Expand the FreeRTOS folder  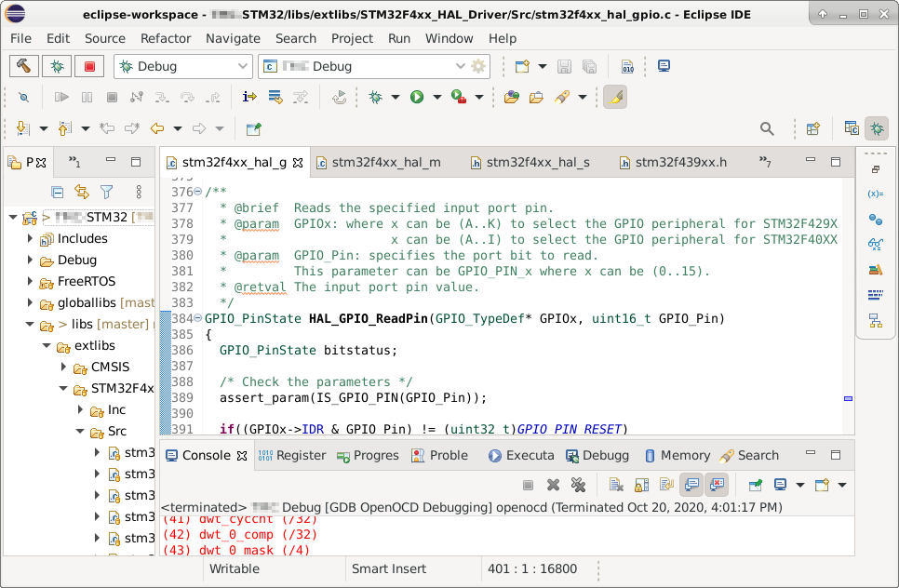tap(30, 281)
